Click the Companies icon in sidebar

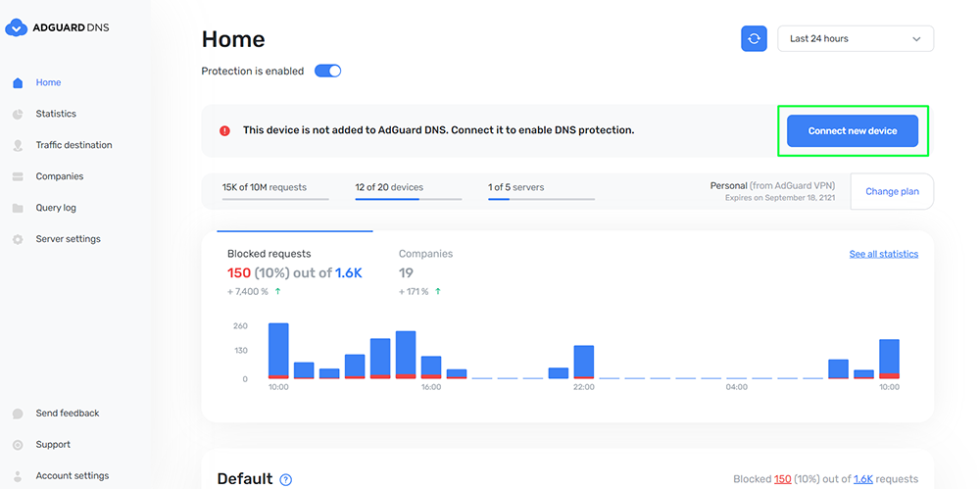tap(18, 176)
